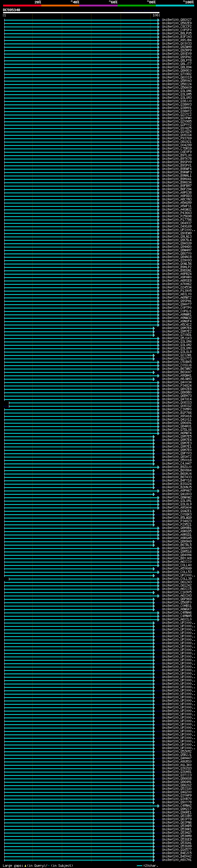Viewport: 197px width, 868px height.
Task: Click alignment row label UniRef100_Q40034
Action: point(176,382)
